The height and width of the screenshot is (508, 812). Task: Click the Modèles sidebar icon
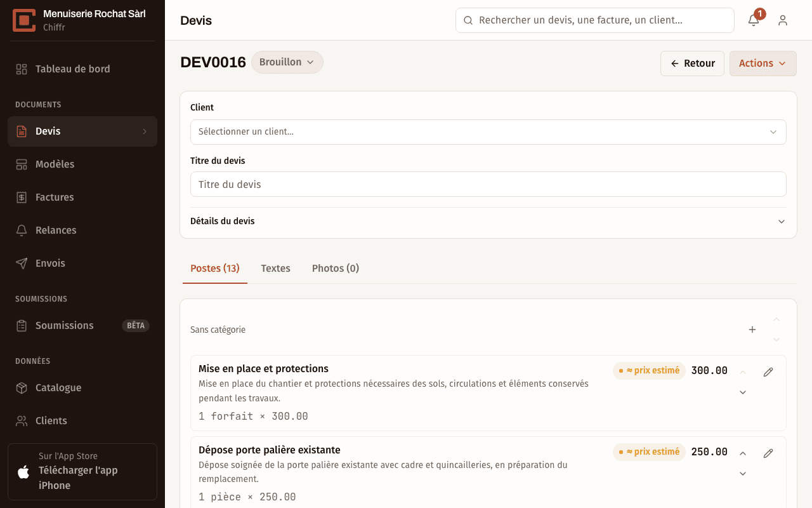pyautogui.click(x=22, y=164)
